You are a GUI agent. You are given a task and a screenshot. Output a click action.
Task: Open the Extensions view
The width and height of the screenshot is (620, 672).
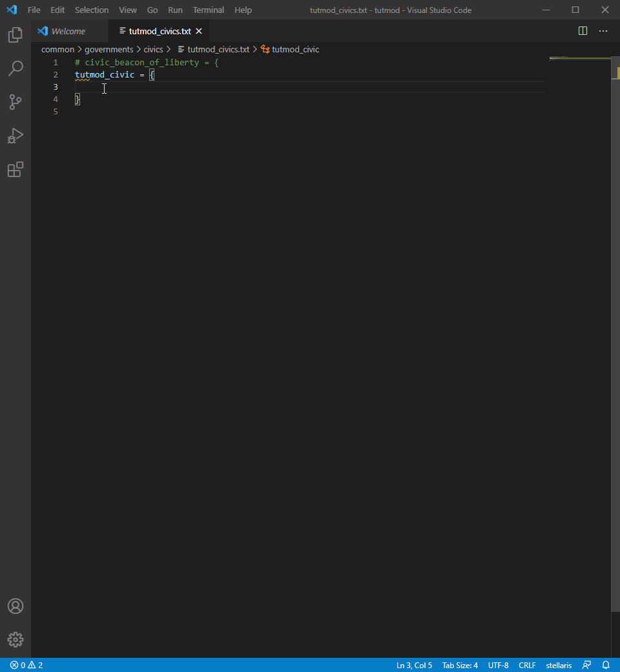point(15,169)
